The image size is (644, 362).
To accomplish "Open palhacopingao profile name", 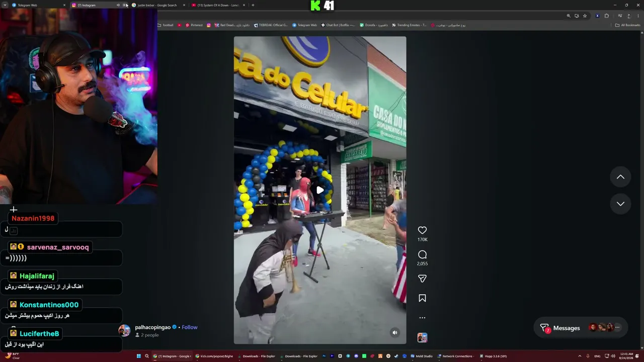I will (153, 327).
